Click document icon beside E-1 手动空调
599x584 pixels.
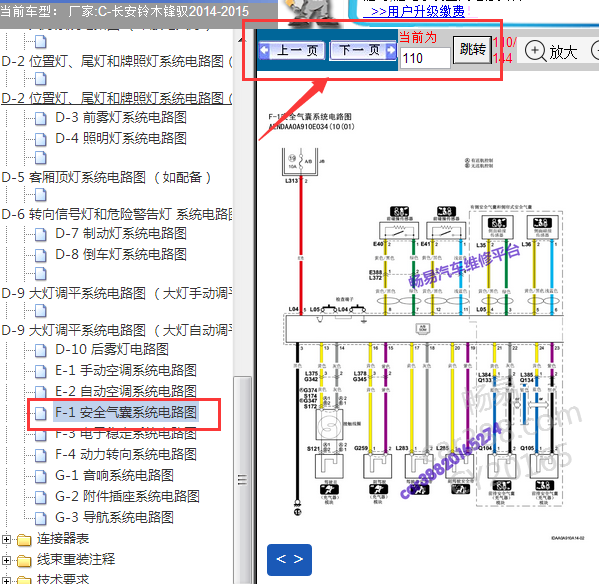coord(40,371)
